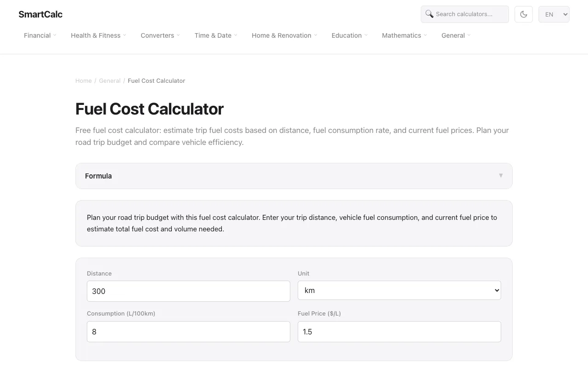Select the Distance input field
The width and height of the screenshot is (588, 368).
click(x=188, y=291)
